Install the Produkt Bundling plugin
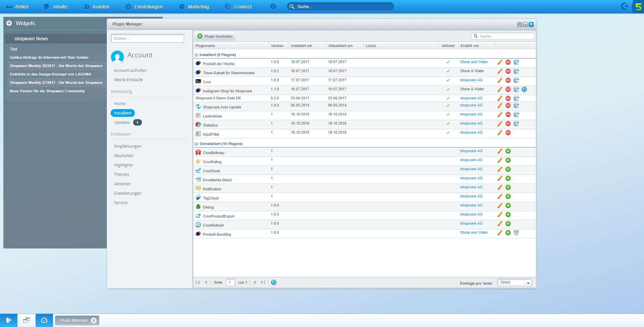The width and height of the screenshot is (644, 327). 508,233
